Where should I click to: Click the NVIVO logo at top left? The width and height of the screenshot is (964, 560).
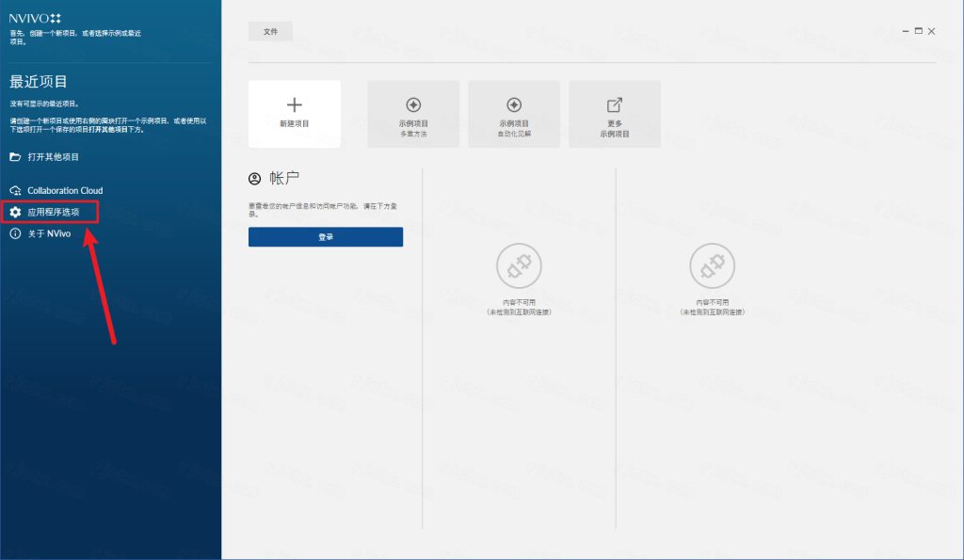coord(35,19)
